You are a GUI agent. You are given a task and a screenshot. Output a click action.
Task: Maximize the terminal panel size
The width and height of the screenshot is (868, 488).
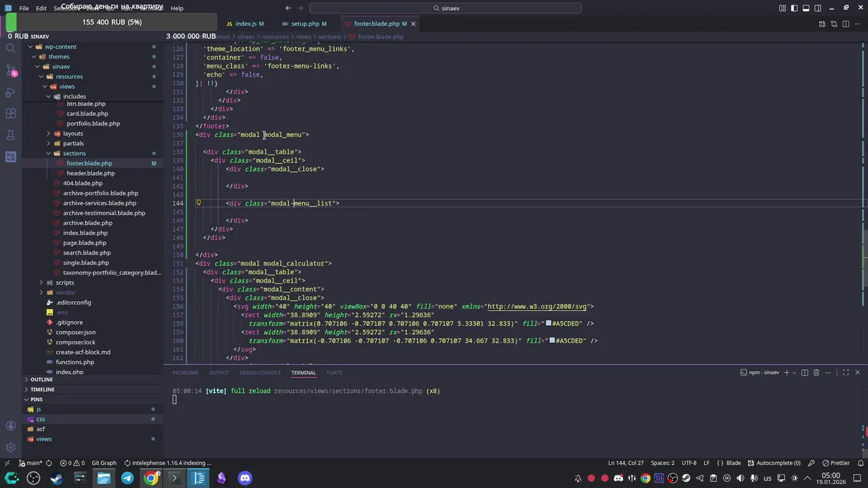[846, 372]
